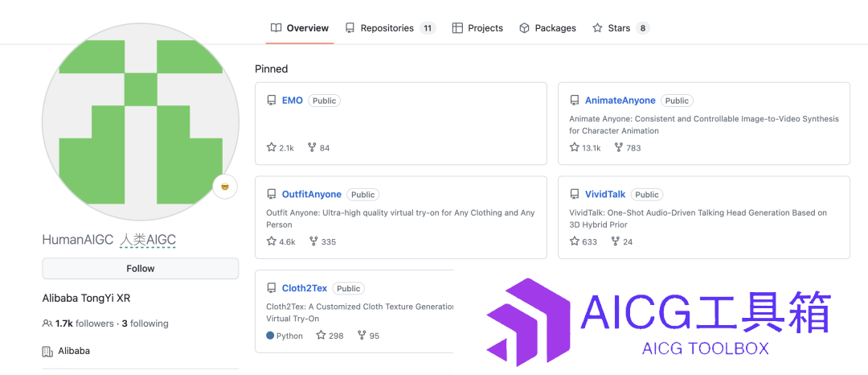868x375 pixels.
Task: Switch to the Repositories tab
Action: (x=391, y=27)
